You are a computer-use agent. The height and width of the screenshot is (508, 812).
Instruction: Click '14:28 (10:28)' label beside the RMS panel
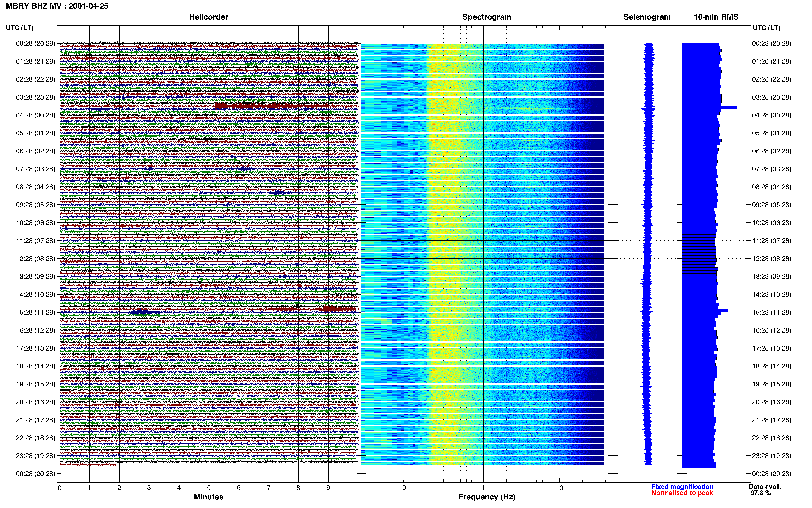(772, 295)
